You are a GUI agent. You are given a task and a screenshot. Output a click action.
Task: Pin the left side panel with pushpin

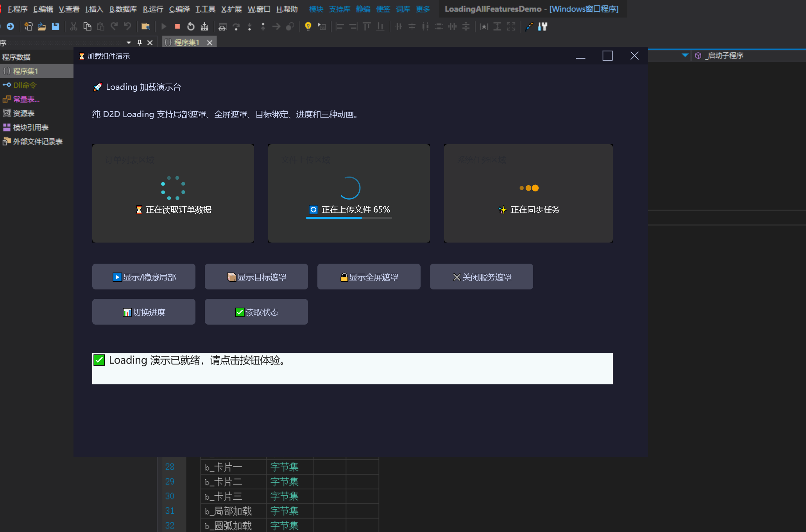click(x=140, y=43)
